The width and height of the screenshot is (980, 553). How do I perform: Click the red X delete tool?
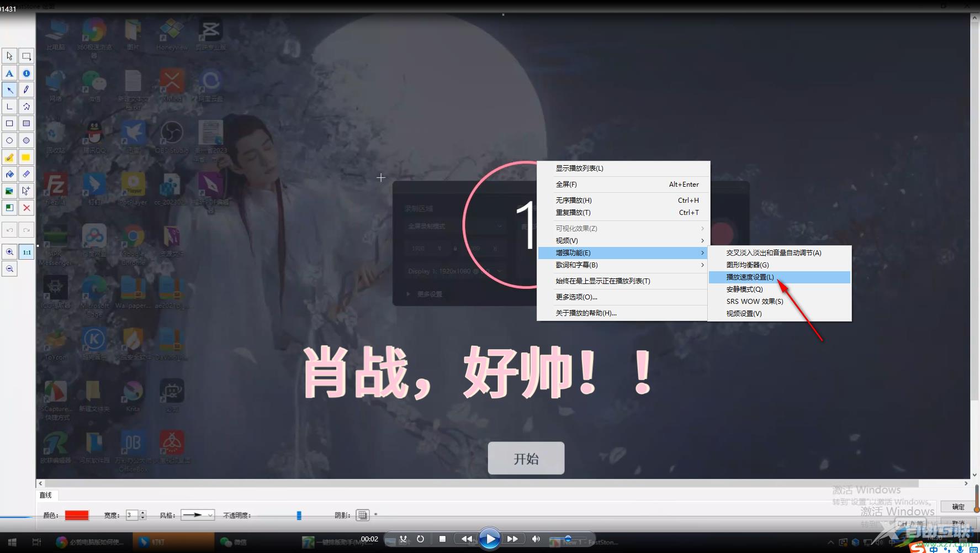point(26,208)
